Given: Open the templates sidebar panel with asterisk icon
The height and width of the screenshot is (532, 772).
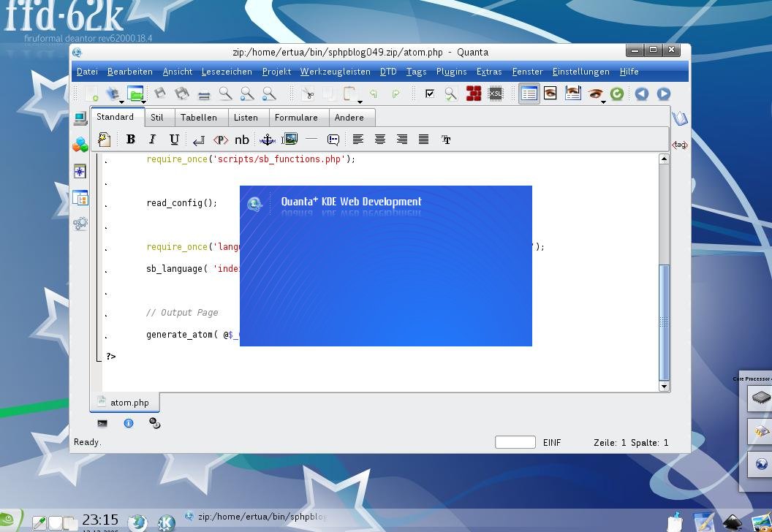Looking at the screenshot, I should coord(80,171).
